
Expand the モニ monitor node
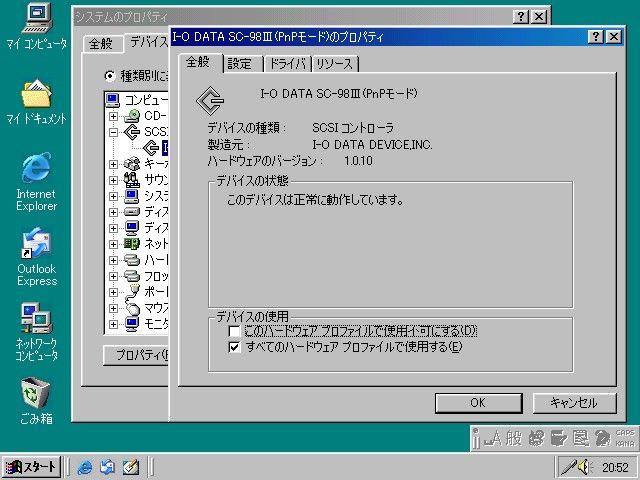click(113, 324)
